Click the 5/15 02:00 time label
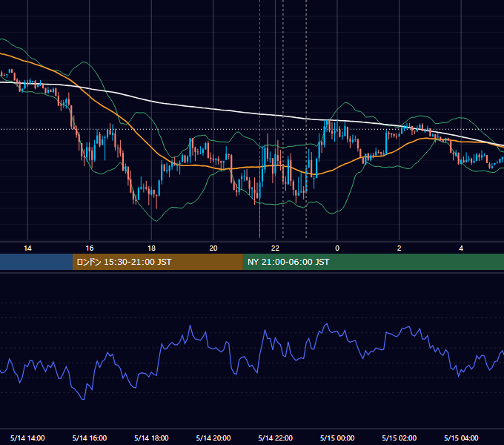This screenshot has height=445, width=504. point(399,438)
